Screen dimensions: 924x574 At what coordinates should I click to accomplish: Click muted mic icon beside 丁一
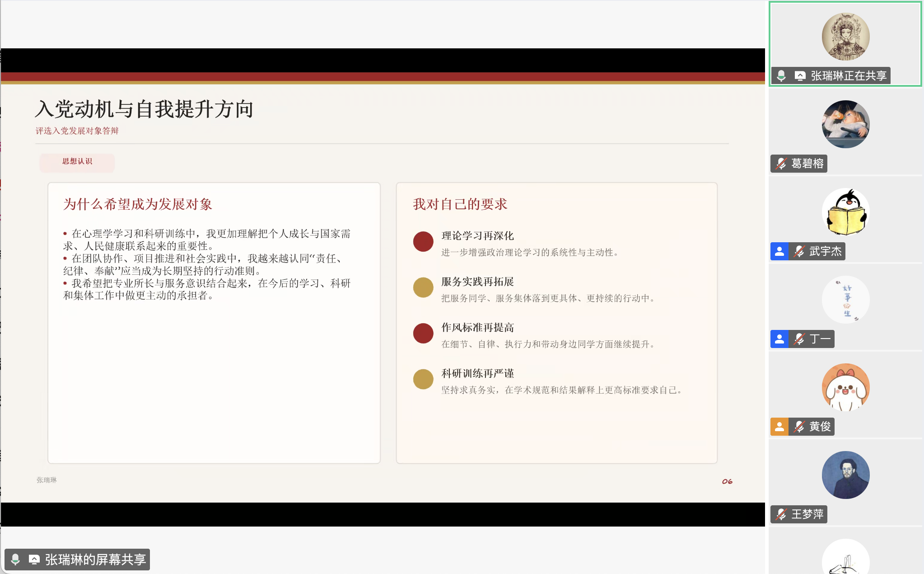(x=799, y=339)
